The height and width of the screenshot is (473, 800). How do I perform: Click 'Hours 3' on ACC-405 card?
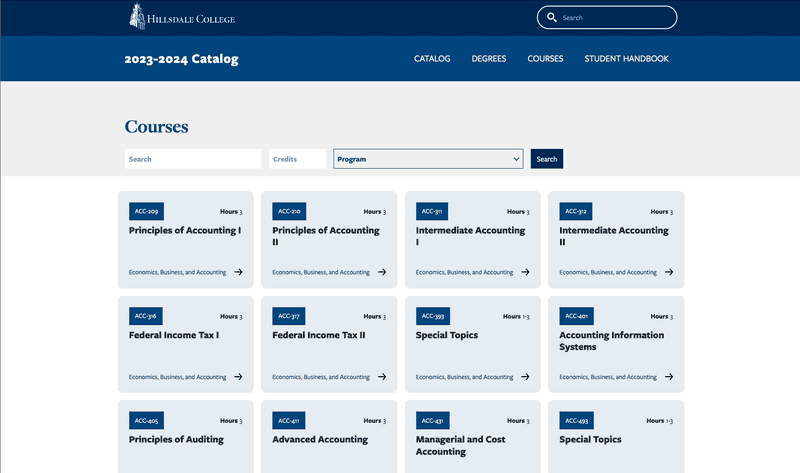231,421
